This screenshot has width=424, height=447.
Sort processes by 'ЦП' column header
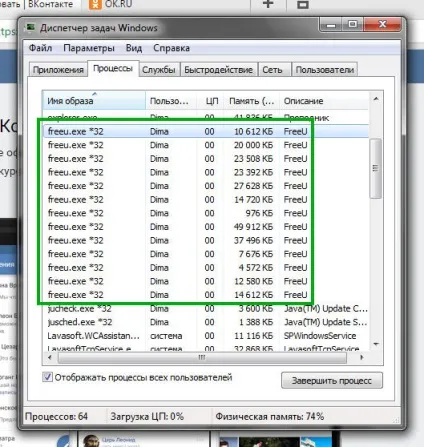click(211, 101)
